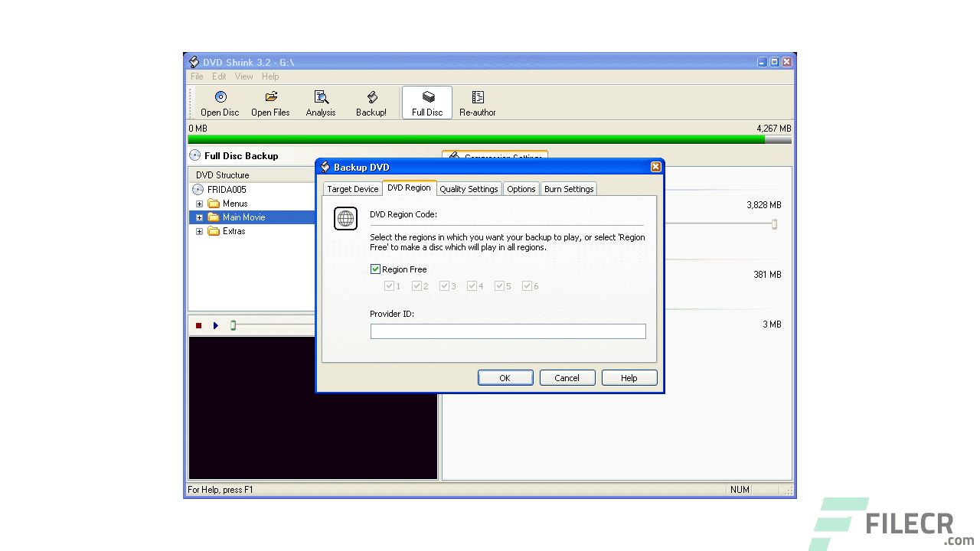Select Full Disc mode in the toolbar
The image size is (980, 551).
coord(426,102)
